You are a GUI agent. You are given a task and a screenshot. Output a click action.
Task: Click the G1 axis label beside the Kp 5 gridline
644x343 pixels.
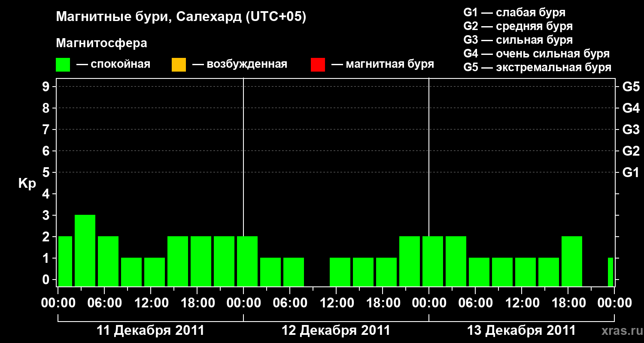pyautogui.click(x=631, y=173)
